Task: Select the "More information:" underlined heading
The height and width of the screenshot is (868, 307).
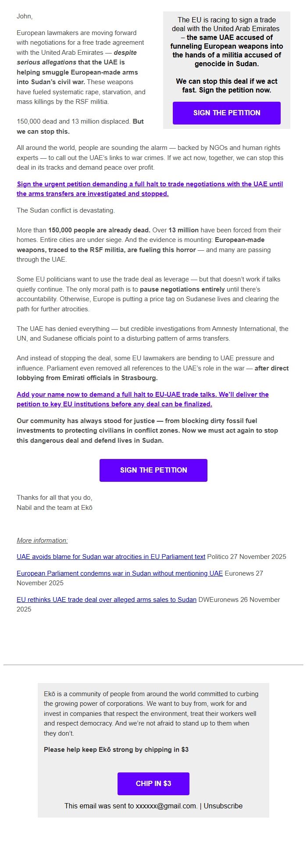Action: (x=42, y=540)
